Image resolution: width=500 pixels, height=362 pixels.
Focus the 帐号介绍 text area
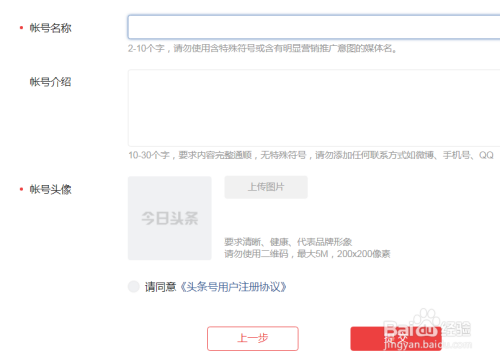pos(314,108)
